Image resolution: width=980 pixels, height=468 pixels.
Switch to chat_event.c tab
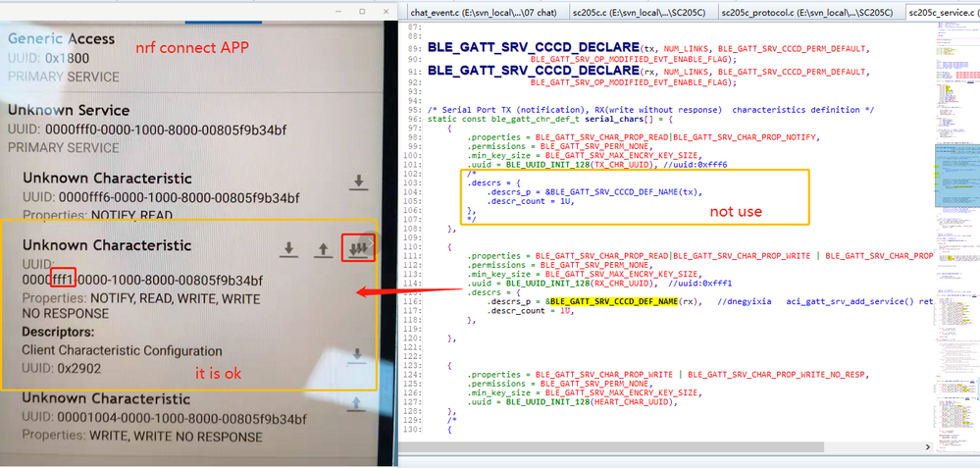pyautogui.click(x=485, y=12)
